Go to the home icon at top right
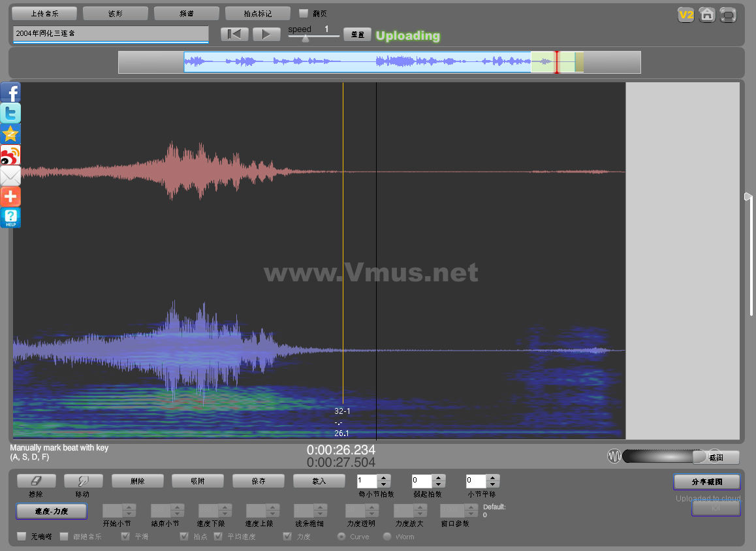 point(706,14)
